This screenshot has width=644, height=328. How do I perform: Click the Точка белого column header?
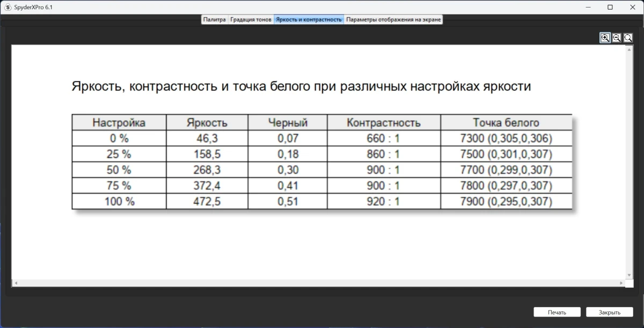pos(506,122)
